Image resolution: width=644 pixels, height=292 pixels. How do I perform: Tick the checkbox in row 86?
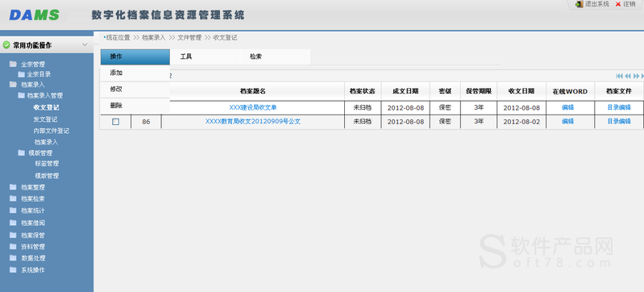pos(116,122)
